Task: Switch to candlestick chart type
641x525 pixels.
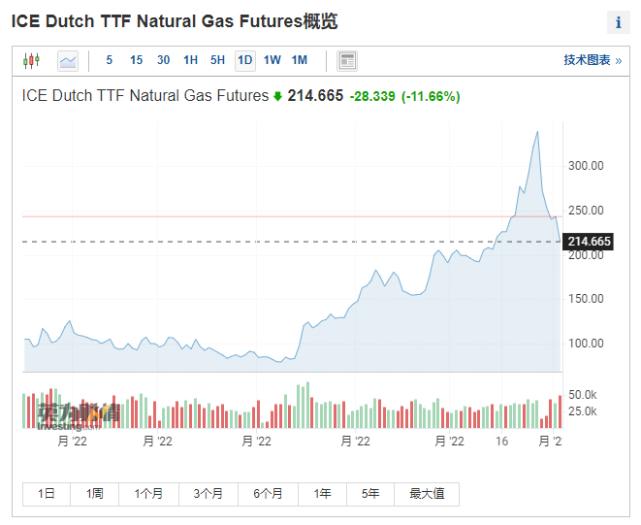Action: pyautogui.click(x=31, y=60)
